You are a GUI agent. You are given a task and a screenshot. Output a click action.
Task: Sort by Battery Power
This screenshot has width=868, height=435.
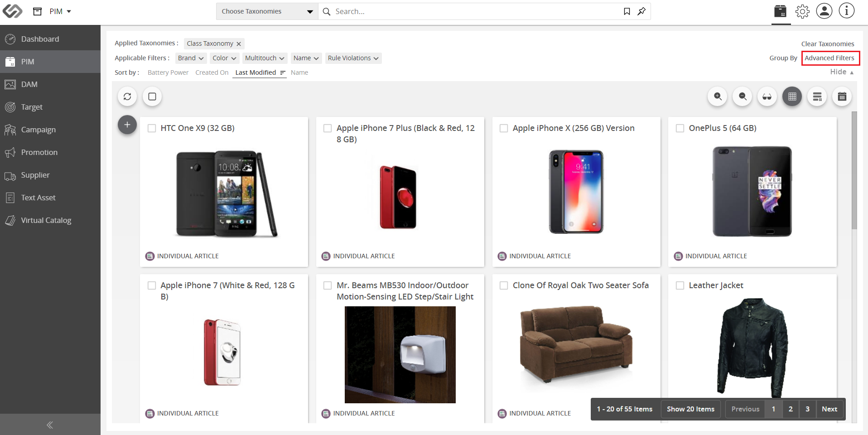168,72
